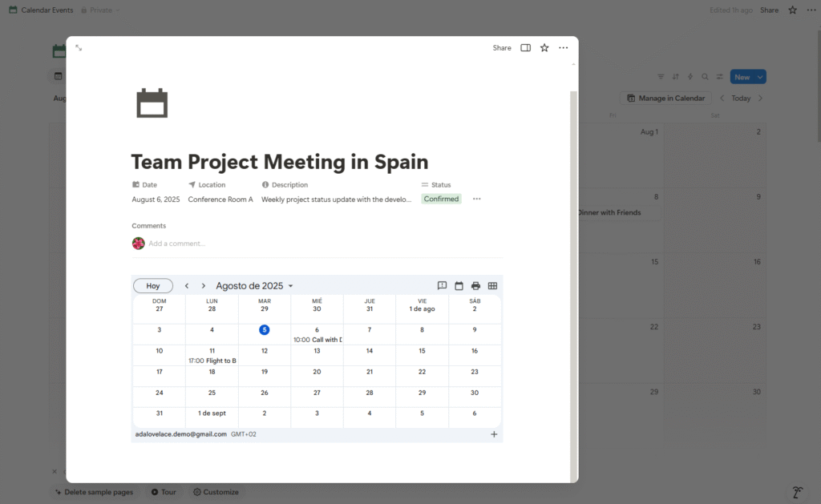Open the search icon above the database

click(705, 76)
